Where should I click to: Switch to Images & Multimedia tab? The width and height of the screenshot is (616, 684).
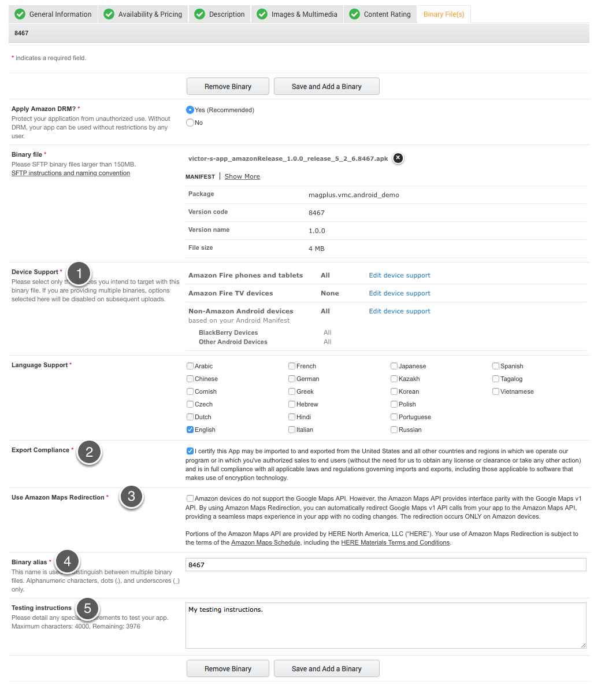click(x=297, y=14)
